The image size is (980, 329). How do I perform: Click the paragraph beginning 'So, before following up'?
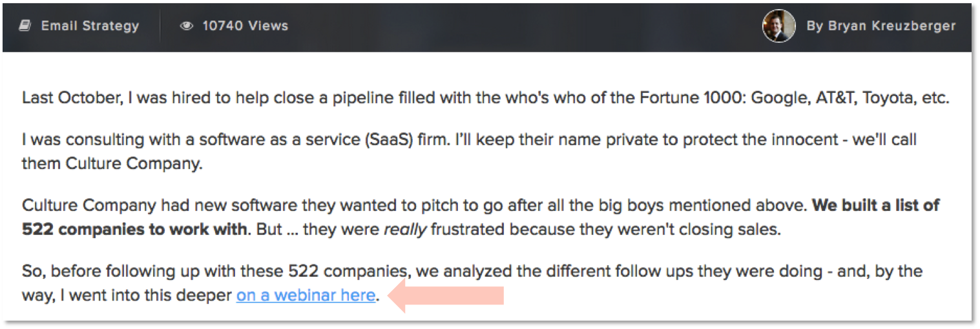tap(472, 283)
